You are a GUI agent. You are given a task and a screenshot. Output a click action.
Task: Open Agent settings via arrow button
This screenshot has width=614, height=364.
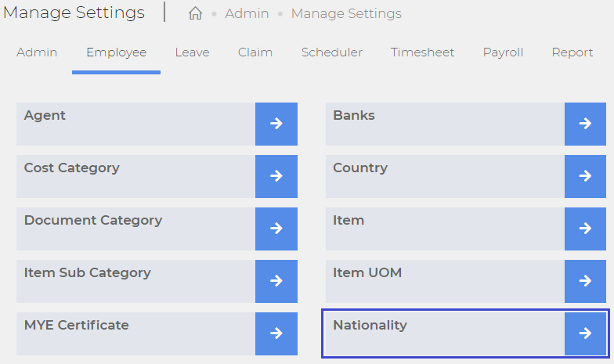pos(276,124)
